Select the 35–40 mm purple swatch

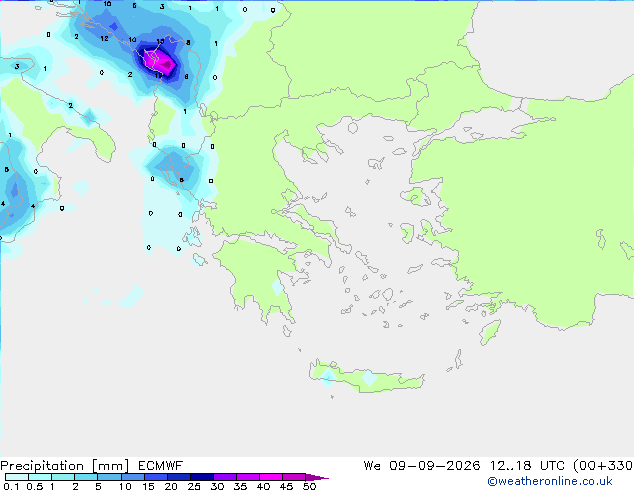[x=247, y=477]
